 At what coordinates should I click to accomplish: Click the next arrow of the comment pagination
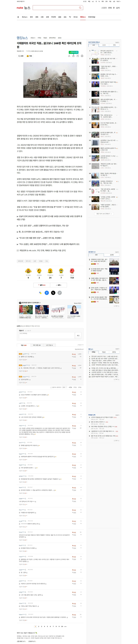tap(65, 627)
